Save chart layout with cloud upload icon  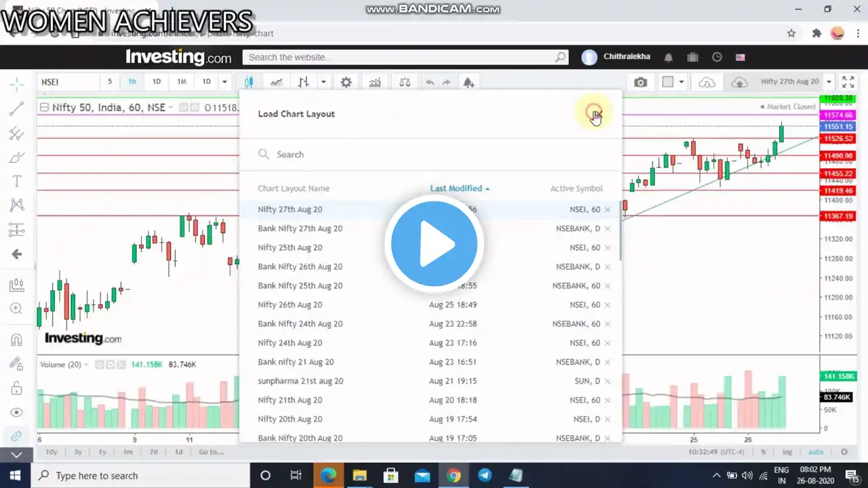740,82
